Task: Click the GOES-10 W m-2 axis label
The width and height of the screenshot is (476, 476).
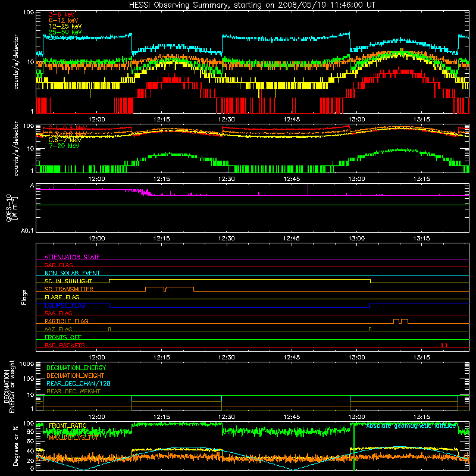Action: tap(12, 208)
